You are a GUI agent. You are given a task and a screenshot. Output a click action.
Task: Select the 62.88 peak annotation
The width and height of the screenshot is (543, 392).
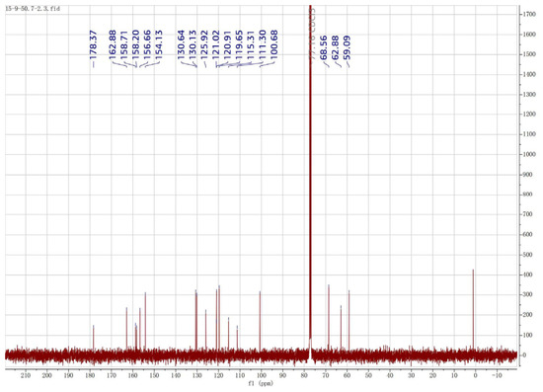click(x=335, y=47)
